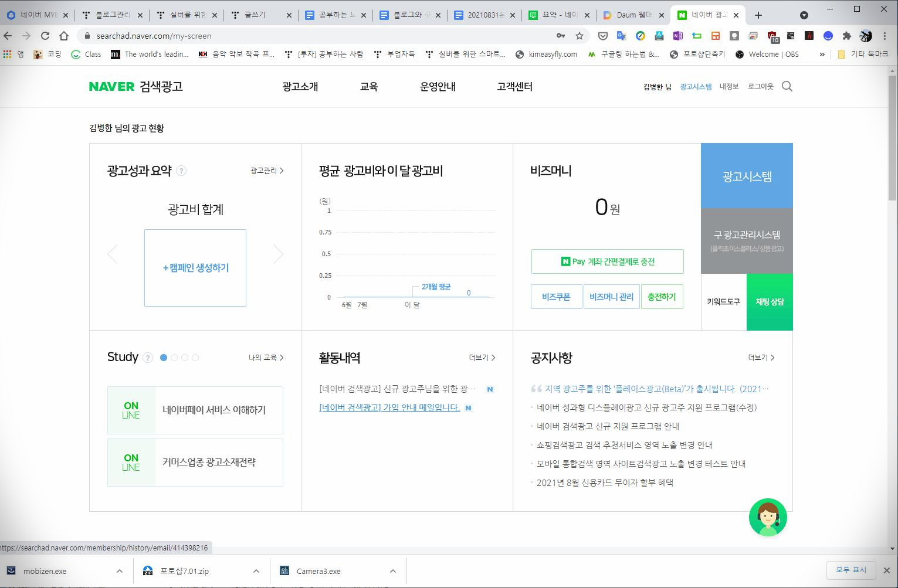The image size is (898, 588).
Task: Show next ad summary with right arrow
Action: [x=278, y=254]
